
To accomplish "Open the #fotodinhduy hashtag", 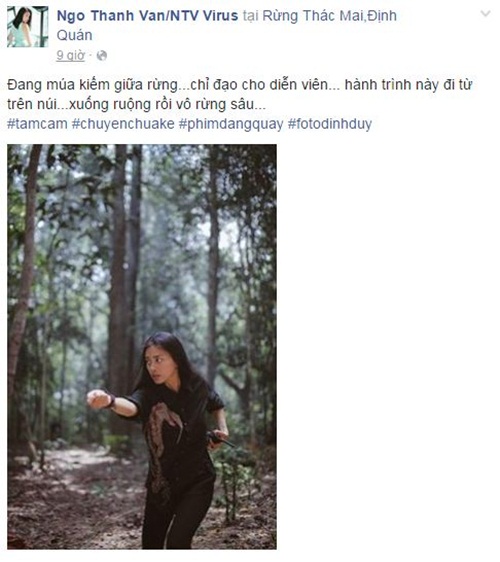I will coord(330,124).
